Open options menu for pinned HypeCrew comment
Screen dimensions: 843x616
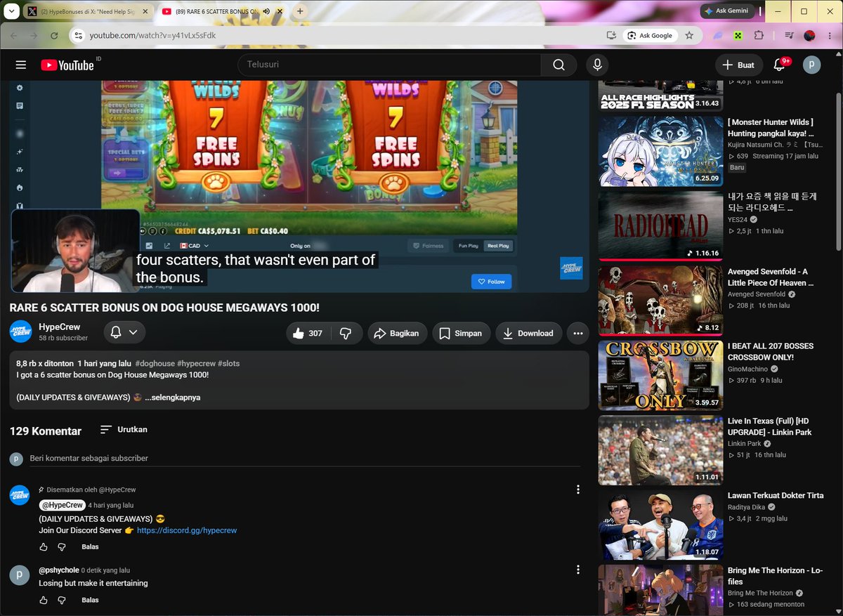click(x=578, y=490)
